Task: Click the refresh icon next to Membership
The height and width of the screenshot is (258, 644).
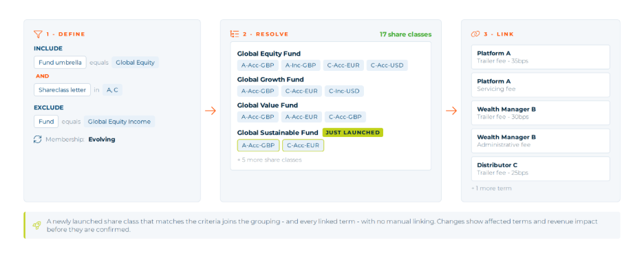Action: point(38,139)
